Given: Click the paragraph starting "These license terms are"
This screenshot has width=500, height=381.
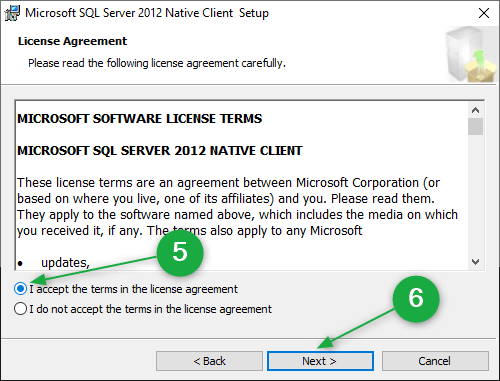Looking at the screenshot, I should click(237, 207).
